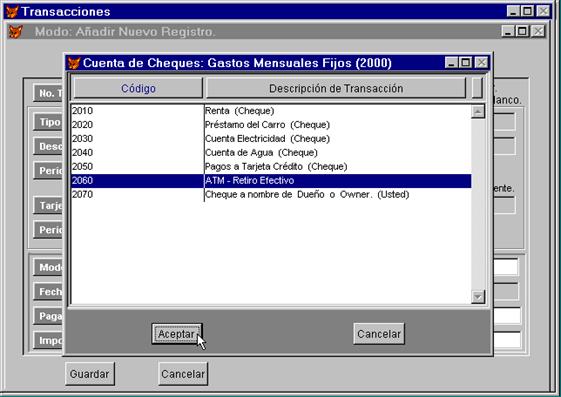
Task: Select ATM - Retiro Efectivo row
Action: 271,181
